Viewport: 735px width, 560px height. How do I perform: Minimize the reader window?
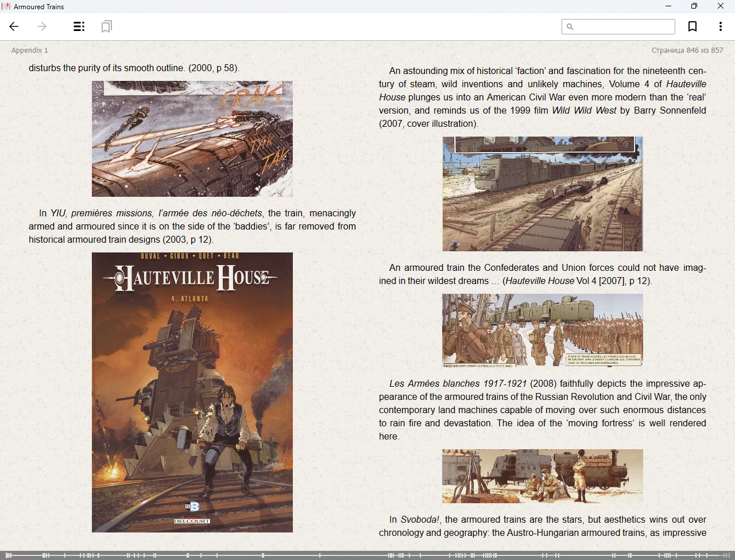(x=668, y=6)
